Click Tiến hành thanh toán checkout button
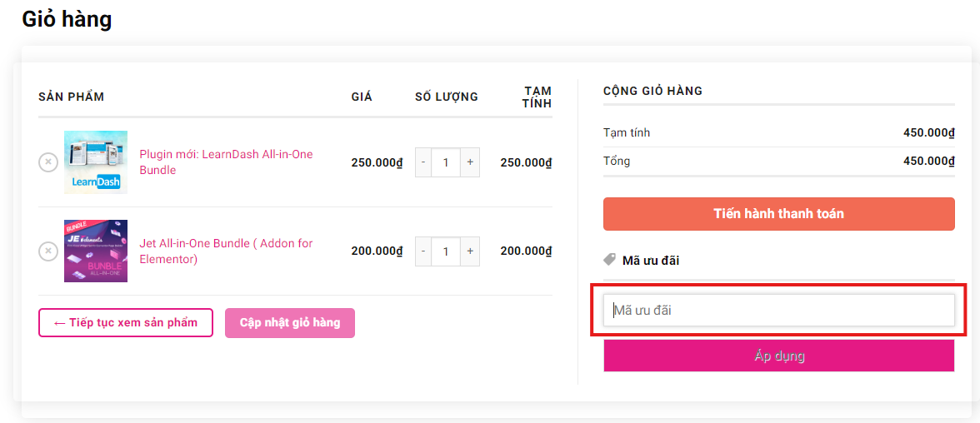 [x=778, y=214]
